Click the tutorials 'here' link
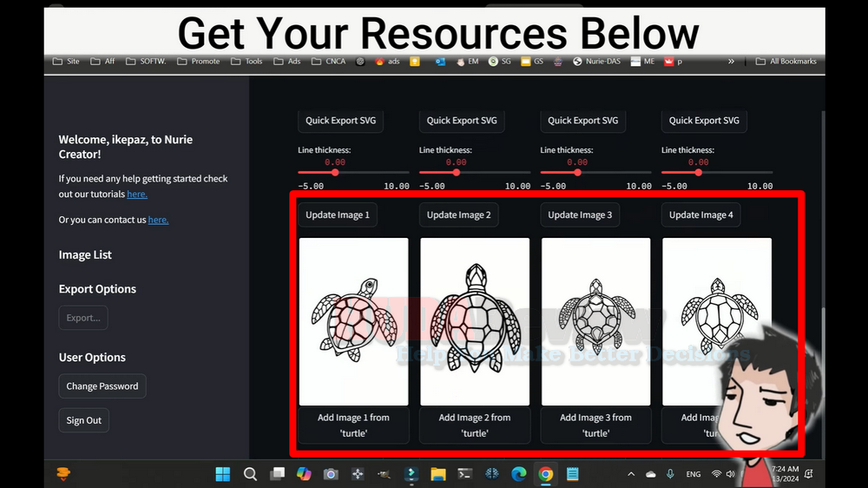The height and width of the screenshot is (488, 868). (x=137, y=195)
